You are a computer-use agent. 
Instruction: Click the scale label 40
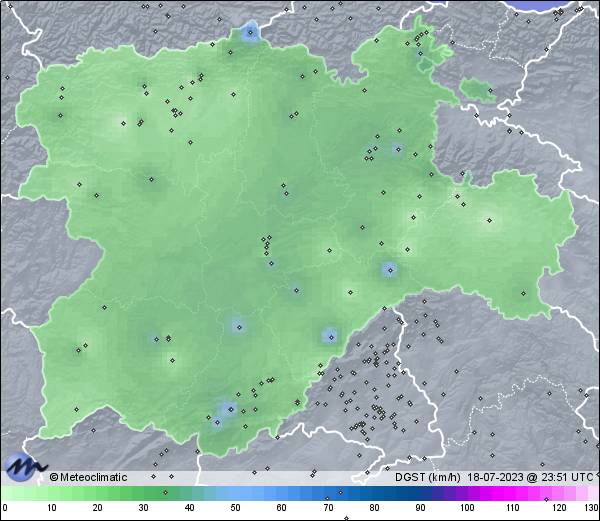[190, 508]
